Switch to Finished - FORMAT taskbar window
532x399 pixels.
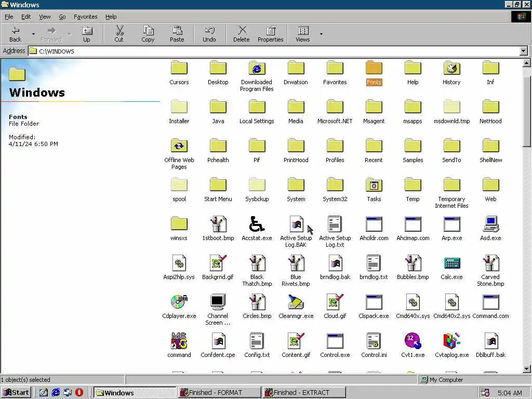(219, 393)
